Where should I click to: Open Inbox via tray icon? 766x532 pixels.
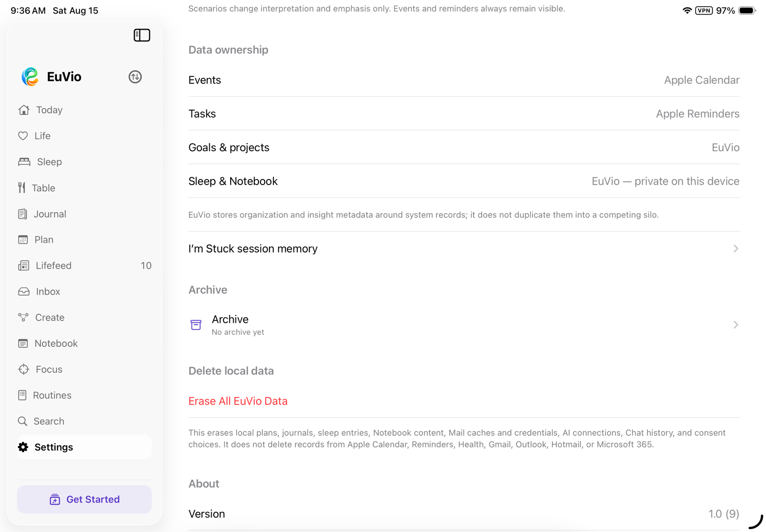point(23,291)
